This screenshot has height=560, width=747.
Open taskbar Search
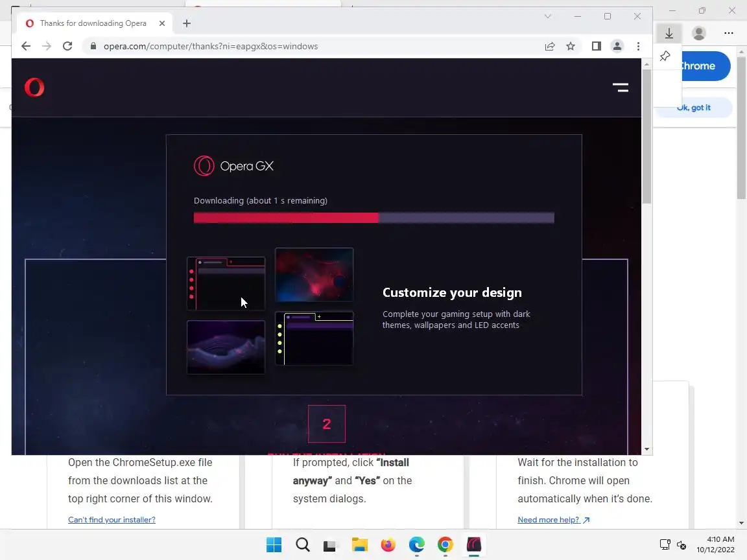pos(303,544)
